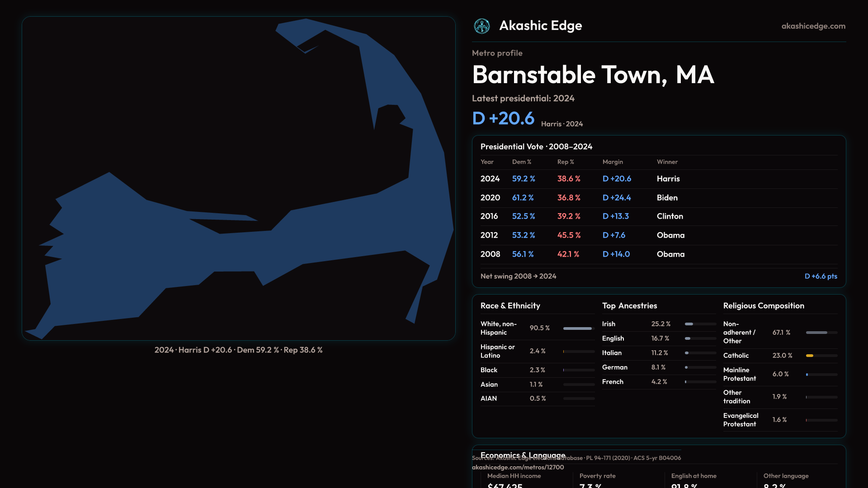The image size is (868, 488).
Task: Click the Religious Composition section heading
Action: tap(763, 306)
